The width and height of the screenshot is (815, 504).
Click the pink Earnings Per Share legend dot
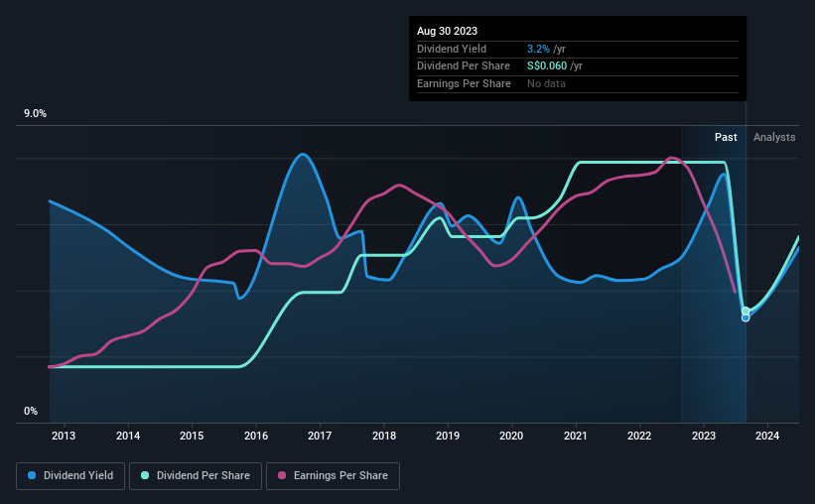point(282,475)
